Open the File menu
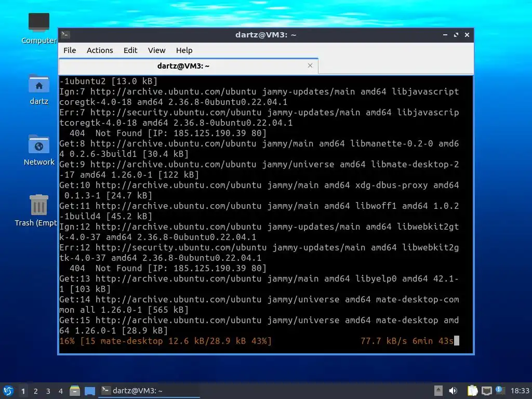The image size is (532, 399). [x=70, y=50]
